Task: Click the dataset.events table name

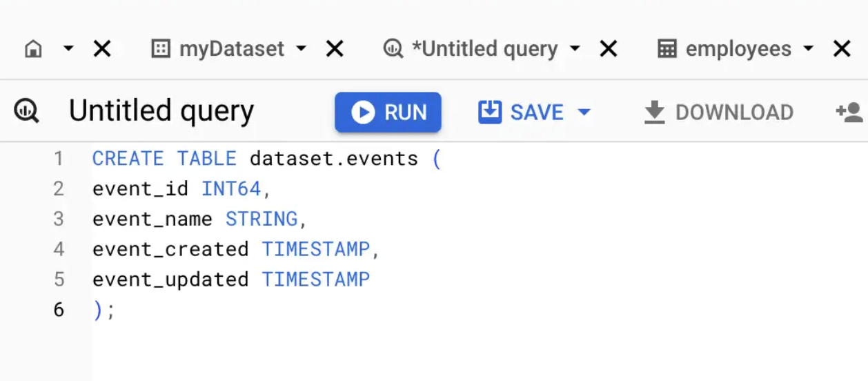Action: coord(334,159)
